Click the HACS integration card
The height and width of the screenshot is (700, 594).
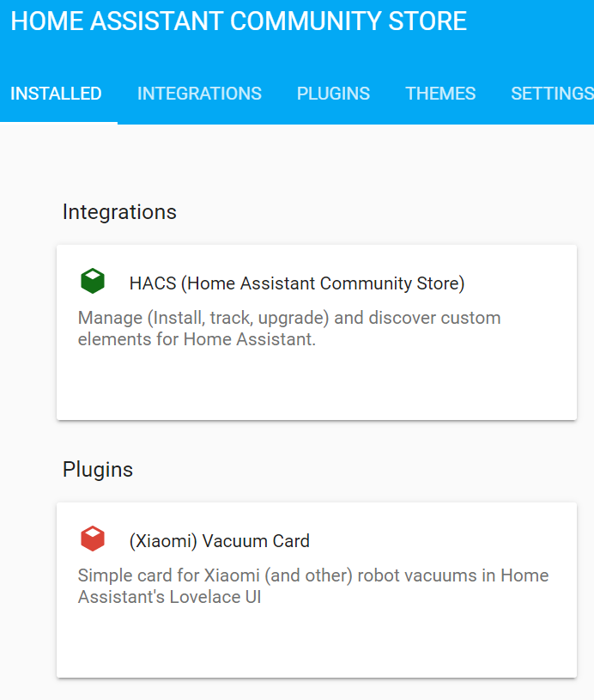tap(316, 332)
